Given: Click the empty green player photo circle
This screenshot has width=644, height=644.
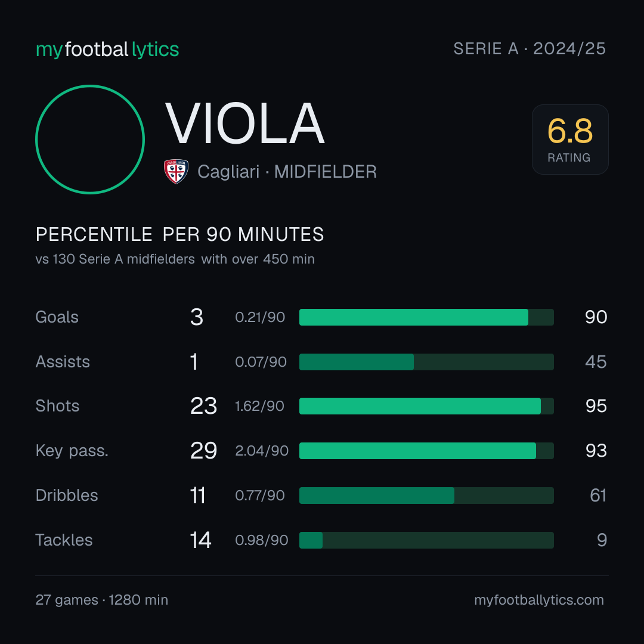Looking at the screenshot, I should click(90, 139).
